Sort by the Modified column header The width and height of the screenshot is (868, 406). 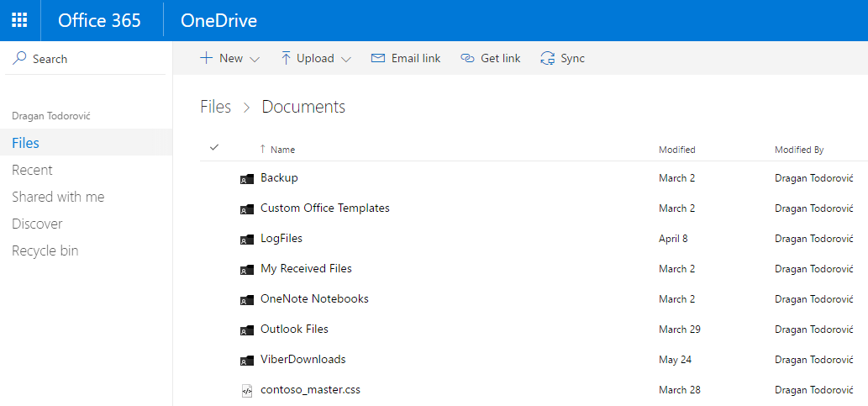pyautogui.click(x=677, y=150)
